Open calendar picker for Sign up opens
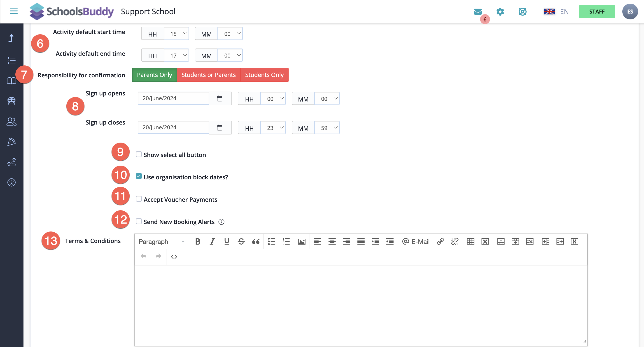The image size is (644, 347). click(x=220, y=98)
